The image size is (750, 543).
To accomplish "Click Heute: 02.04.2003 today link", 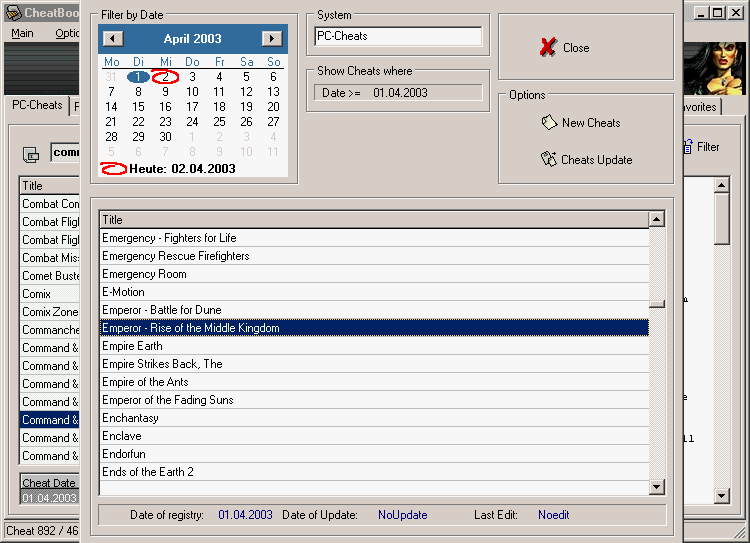I will pos(182,169).
